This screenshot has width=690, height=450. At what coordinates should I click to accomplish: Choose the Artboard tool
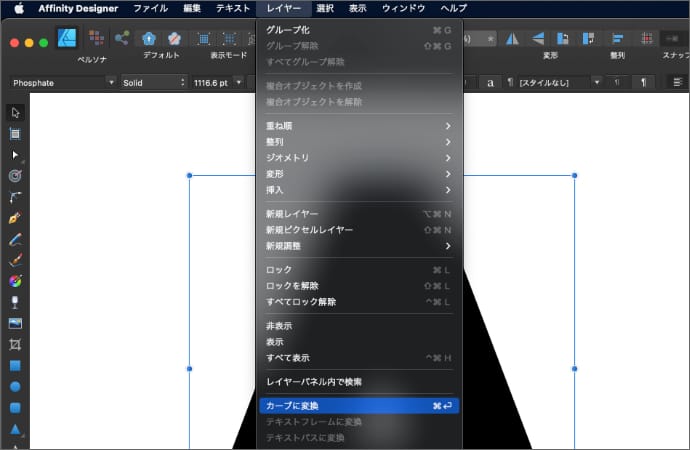click(15, 133)
